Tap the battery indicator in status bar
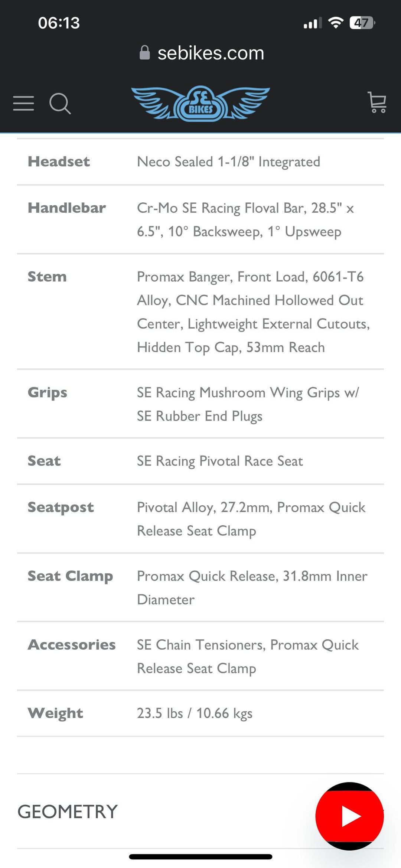 [x=362, y=23]
